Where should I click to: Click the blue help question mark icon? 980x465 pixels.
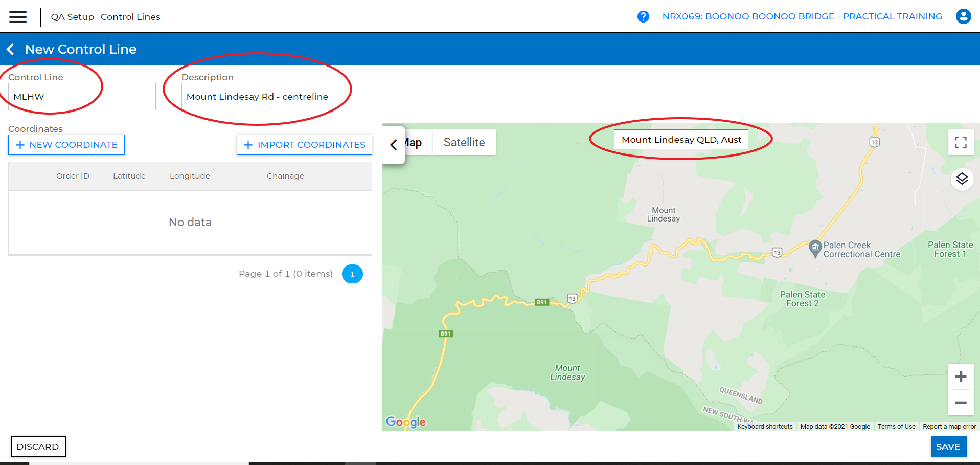point(643,17)
